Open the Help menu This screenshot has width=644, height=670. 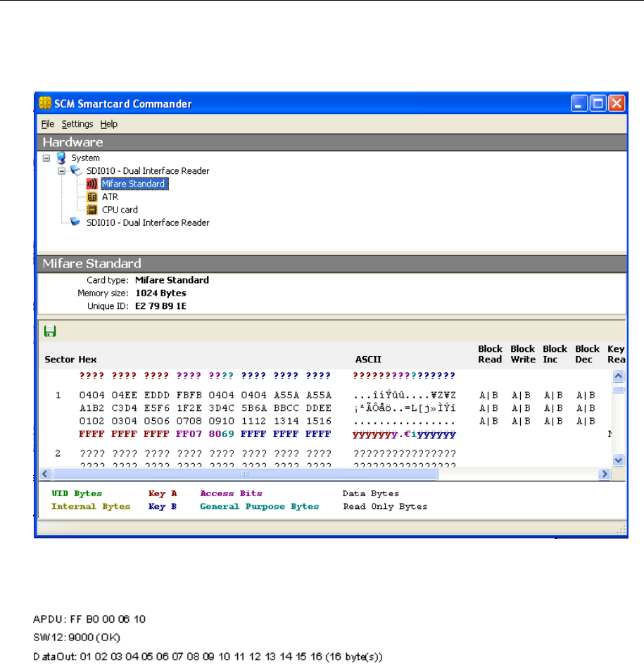pos(108,124)
